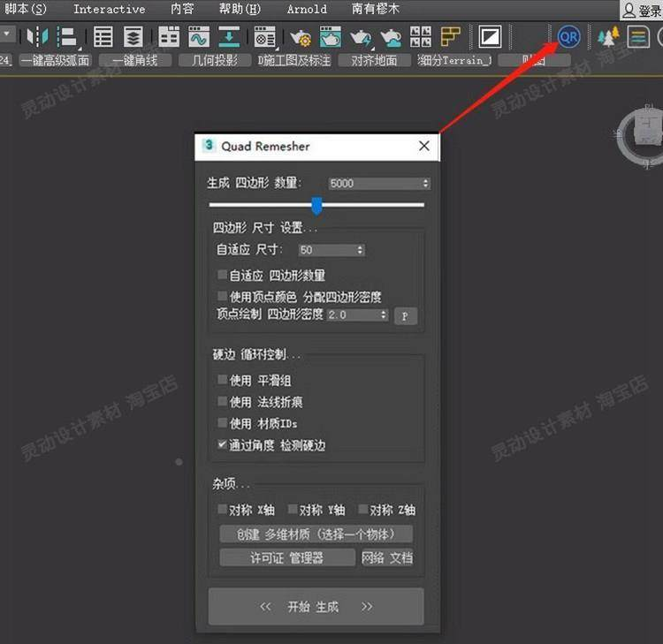Select the Align tool
The image size is (663, 644).
67,37
